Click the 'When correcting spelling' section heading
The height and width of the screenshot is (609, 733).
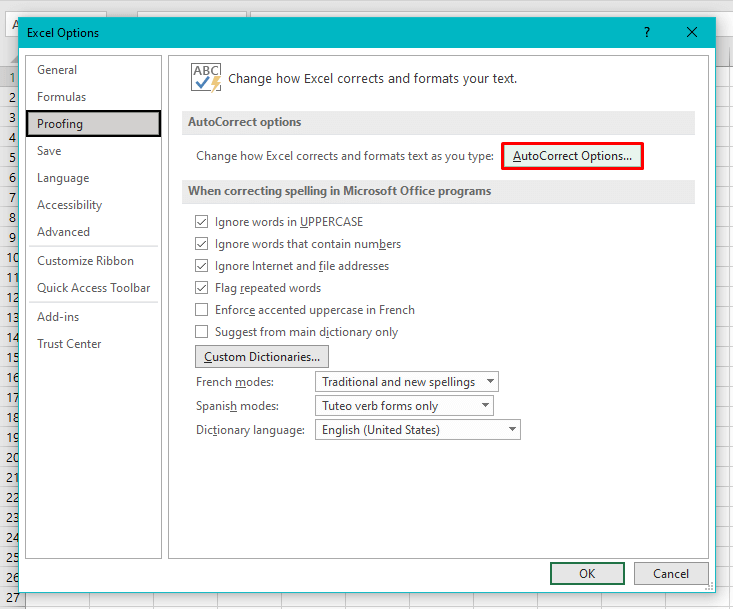339,191
